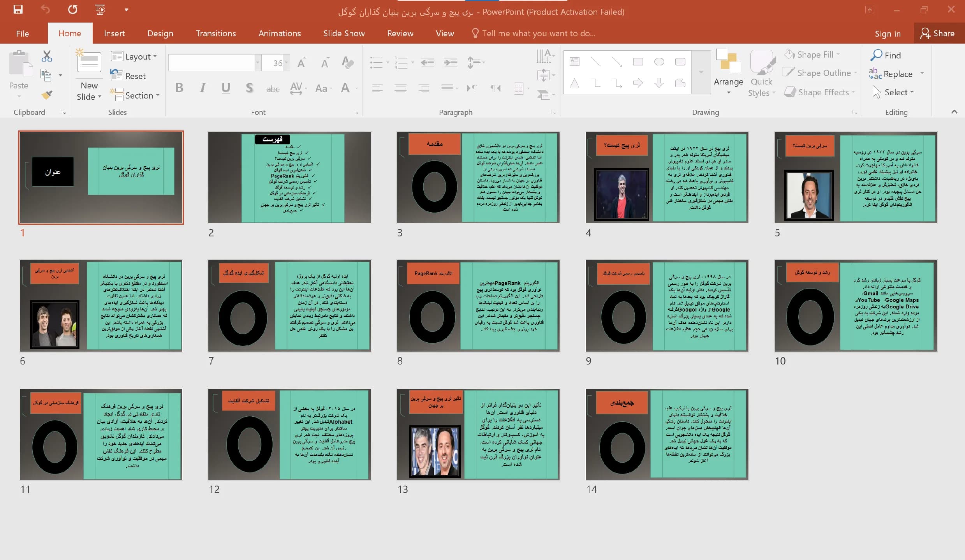Screen dimensions: 965x560
Task: Toggle text Shadow formatting
Action: tap(249, 88)
